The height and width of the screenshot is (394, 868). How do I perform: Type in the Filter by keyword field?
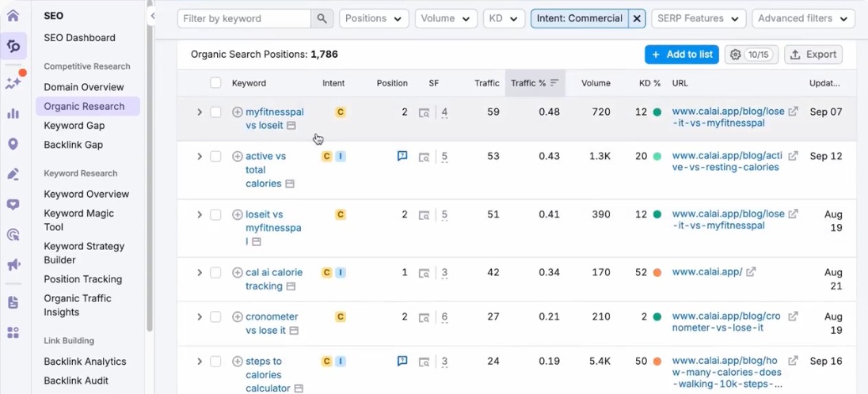point(244,18)
